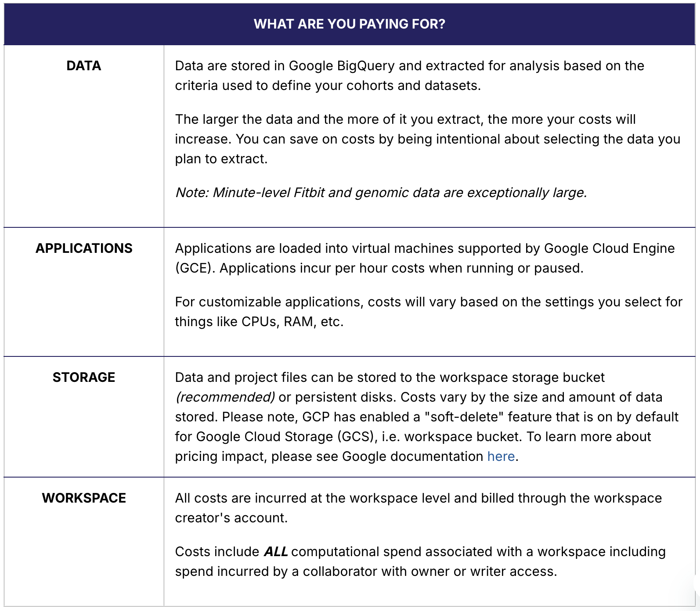700x611 pixels.
Task: Click the paragraph starting "Applications are loaded"
Action: tap(424, 258)
